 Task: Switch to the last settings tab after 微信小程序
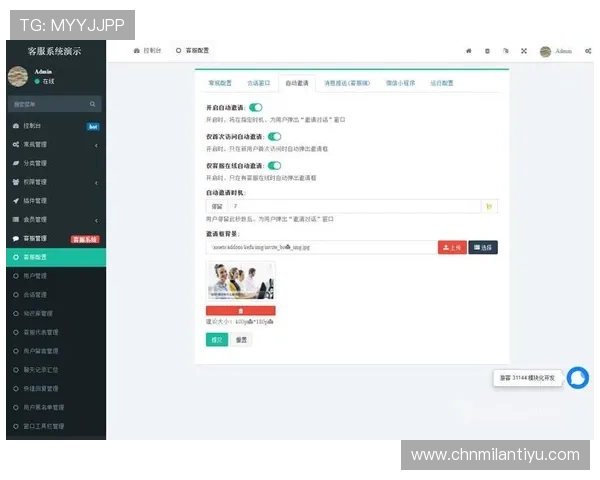[x=442, y=83]
